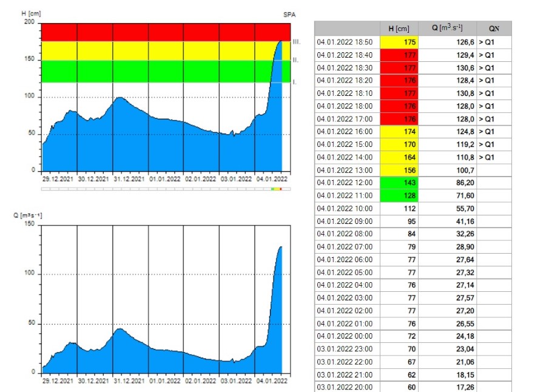The height and width of the screenshot is (392, 546).
Task: Click the yellow flood level II band
Action: pyautogui.click(x=165, y=51)
